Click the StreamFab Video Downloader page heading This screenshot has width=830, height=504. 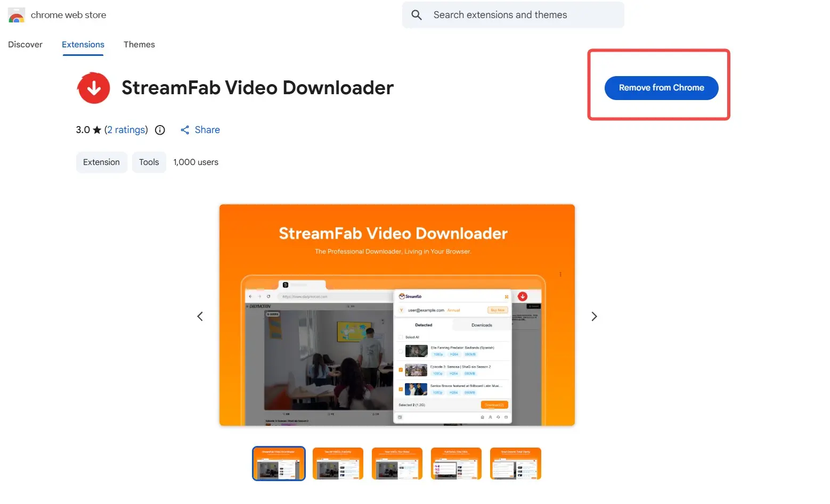(x=257, y=88)
